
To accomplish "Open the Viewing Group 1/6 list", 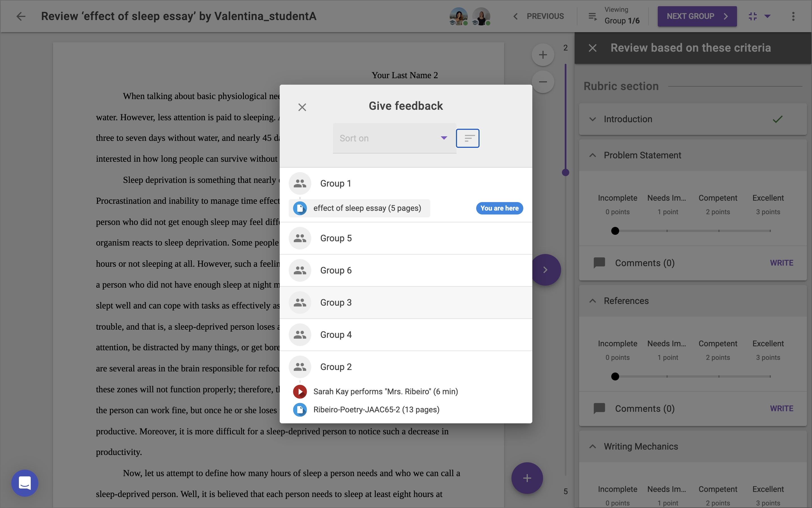I will pos(614,16).
